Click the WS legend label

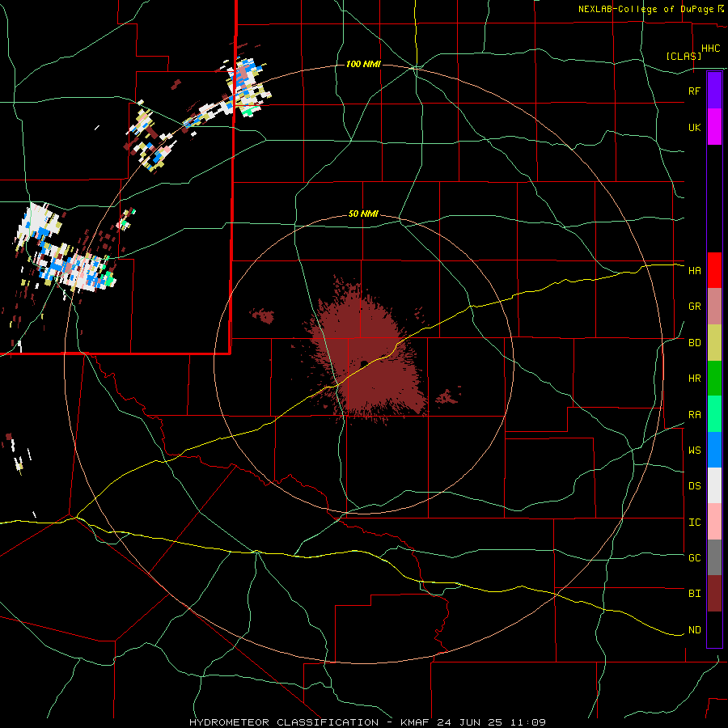point(694,451)
